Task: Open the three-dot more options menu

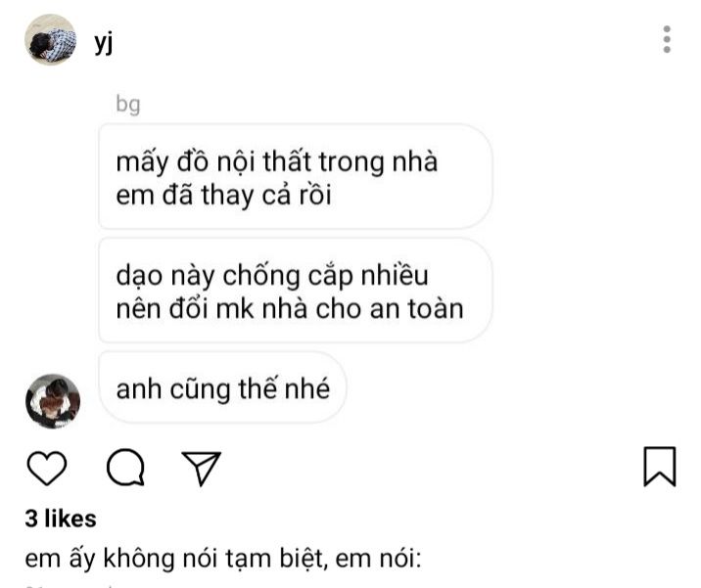Action: pyautogui.click(x=667, y=39)
